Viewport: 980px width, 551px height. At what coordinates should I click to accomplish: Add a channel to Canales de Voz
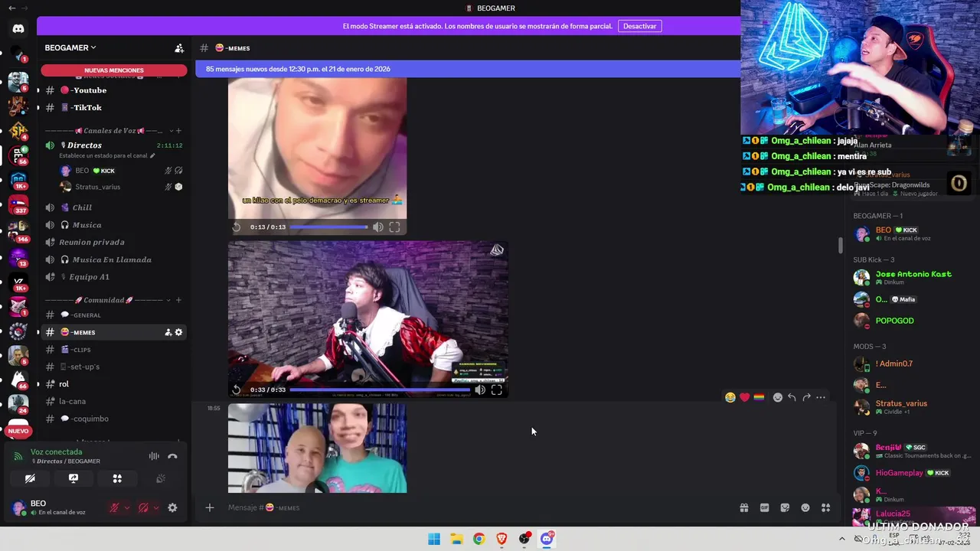[x=179, y=131]
